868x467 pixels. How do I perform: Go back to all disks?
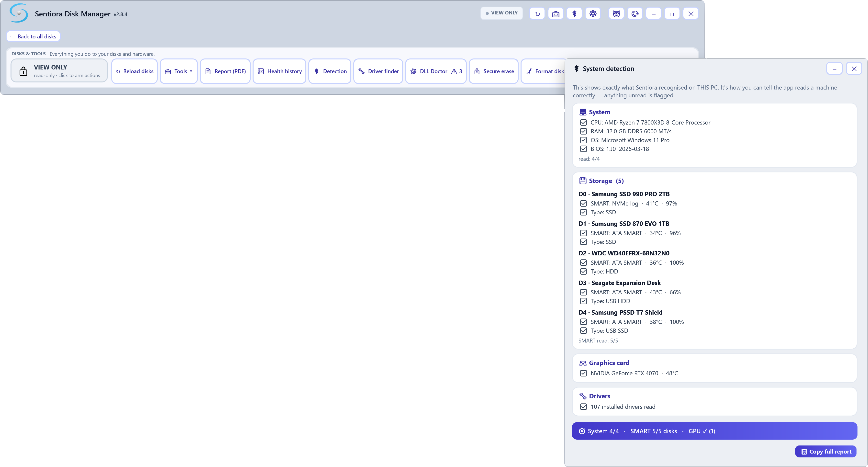(33, 36)
